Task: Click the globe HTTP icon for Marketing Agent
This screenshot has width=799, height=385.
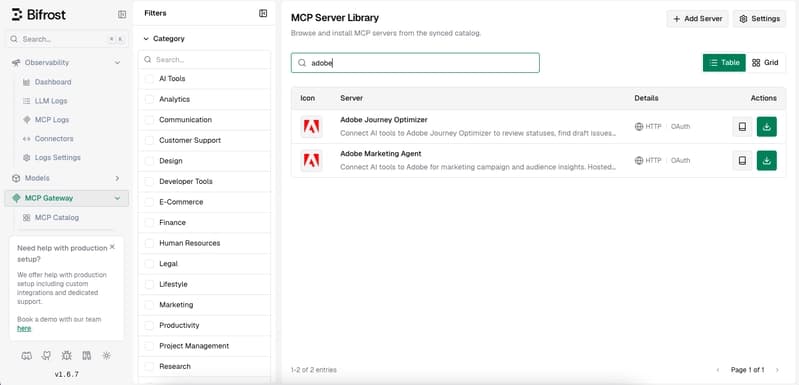Action: click(x=638, y=160)
